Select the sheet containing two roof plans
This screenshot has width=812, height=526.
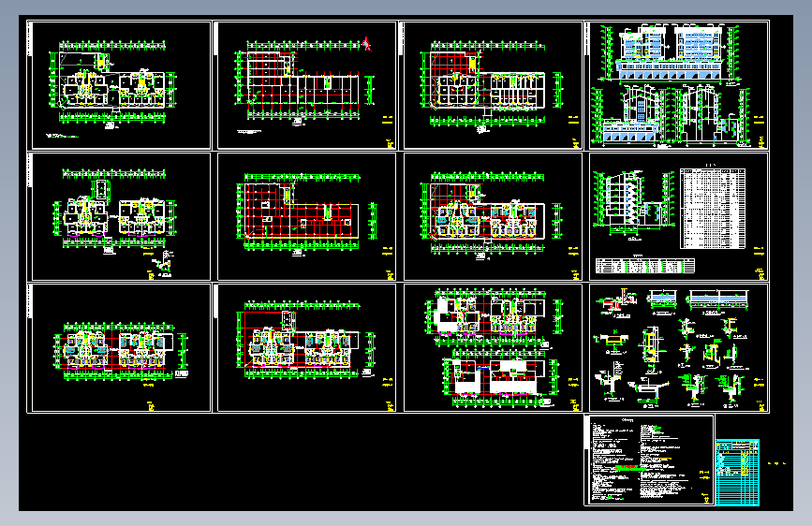493,347
